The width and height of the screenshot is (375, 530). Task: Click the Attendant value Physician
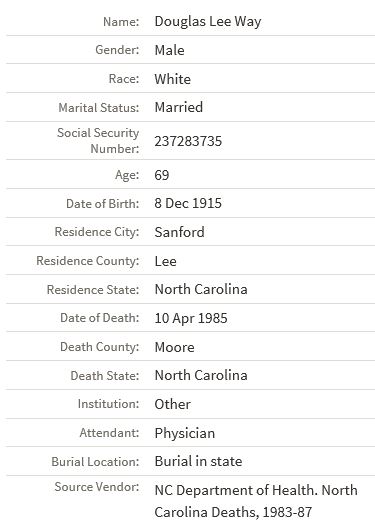pyautogui.click(x=185, y=434)
